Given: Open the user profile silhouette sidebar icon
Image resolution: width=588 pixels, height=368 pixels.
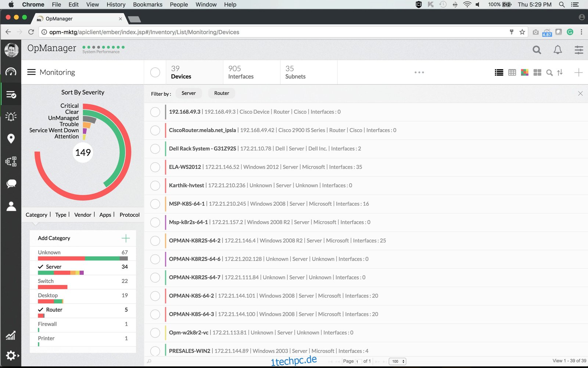Looking at the screenshot, I should coord(11,206).
